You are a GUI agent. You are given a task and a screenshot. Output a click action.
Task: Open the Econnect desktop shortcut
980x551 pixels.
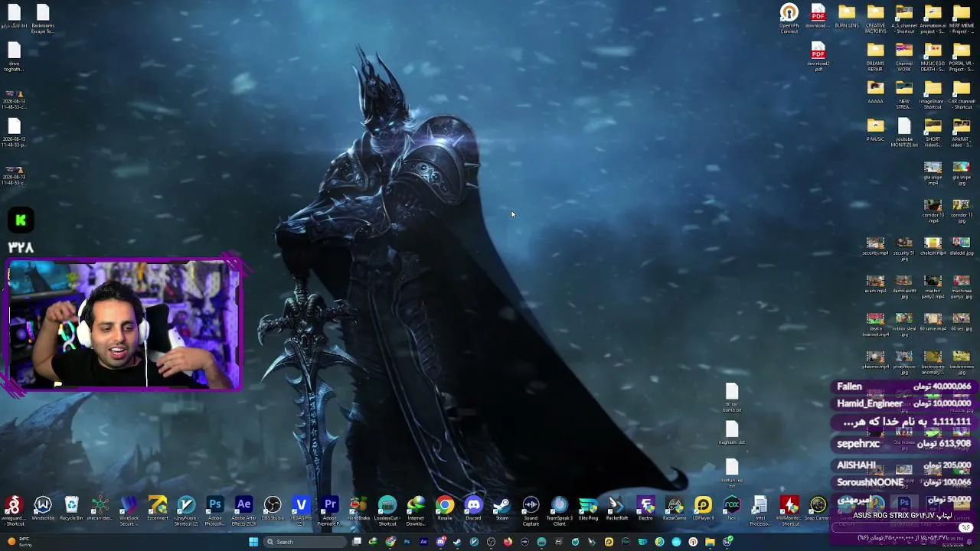[158, 509]
